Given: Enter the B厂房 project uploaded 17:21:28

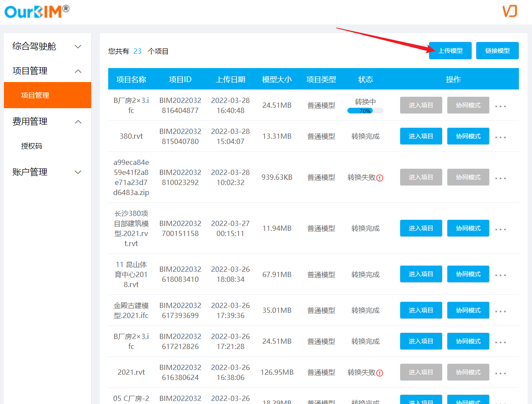Looking at the screenshot, I should coord(421,341).
